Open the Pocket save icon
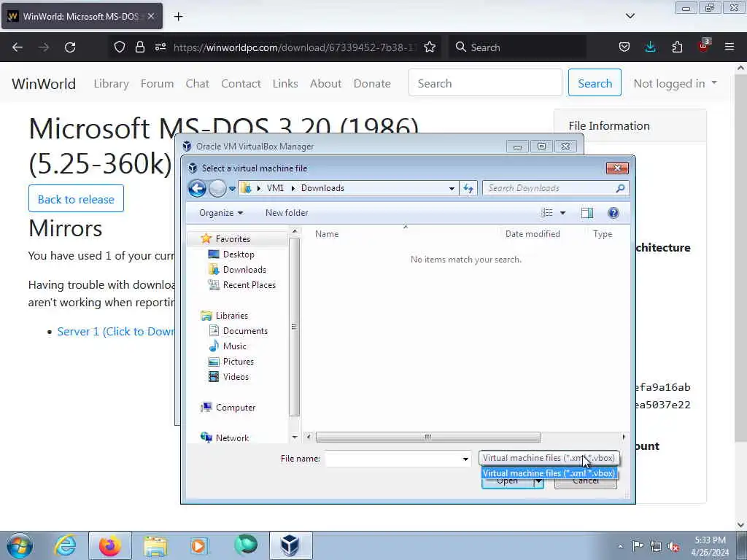The image size is (747, 560). click(x=624, y=47)
